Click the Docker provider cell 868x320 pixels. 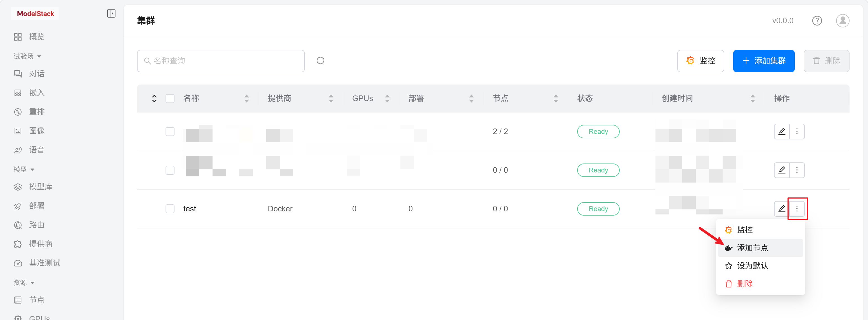pos(280,209)
